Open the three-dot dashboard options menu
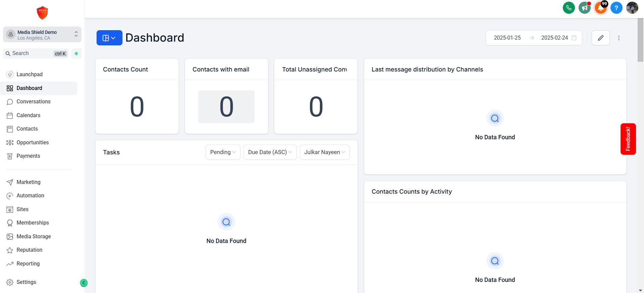 coord(619,38)
